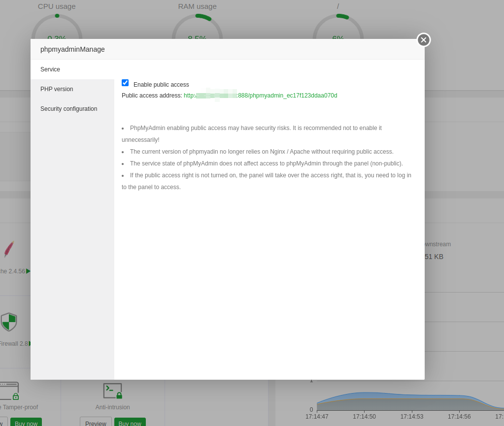Open the public phpmyadmin access address link
This screenshot has width=504, height=426.
(x=260, y=96)
